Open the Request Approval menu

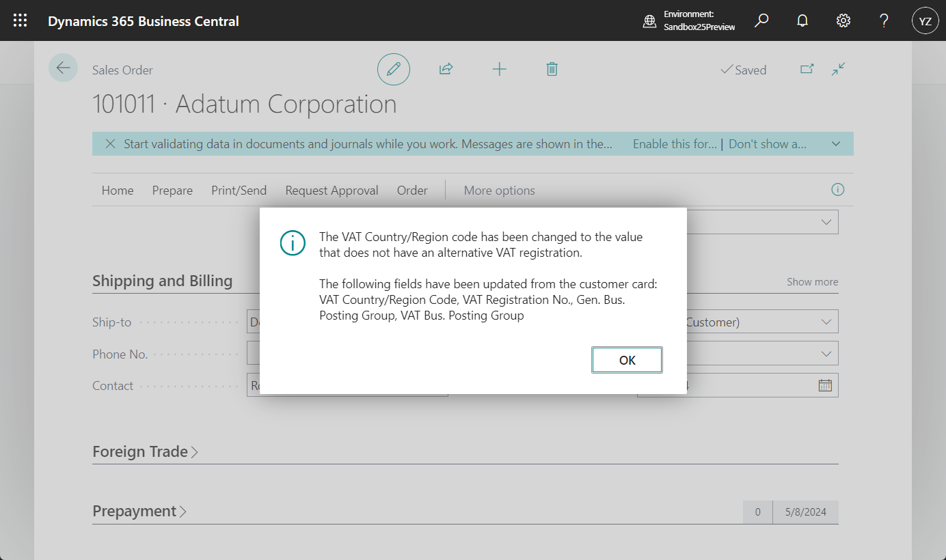[332, 190]
